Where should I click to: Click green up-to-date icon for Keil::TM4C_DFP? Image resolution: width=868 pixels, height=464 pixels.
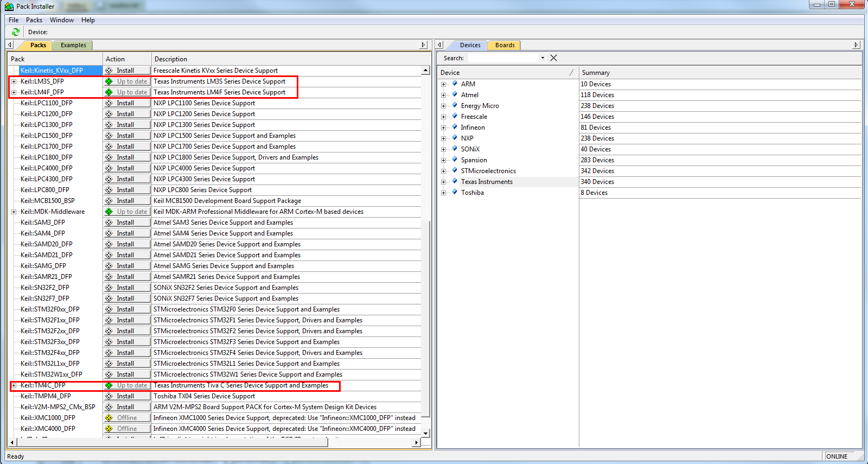tap(109, 385)
